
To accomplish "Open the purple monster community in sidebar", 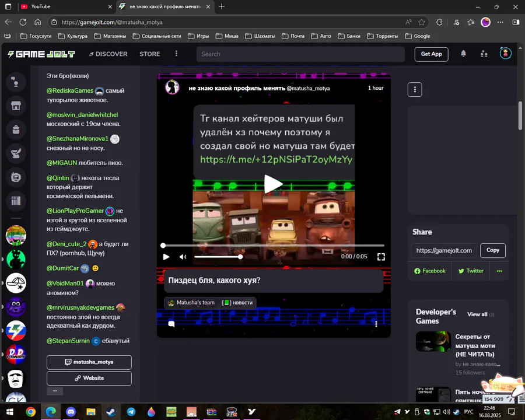I will tap(16, 307).
